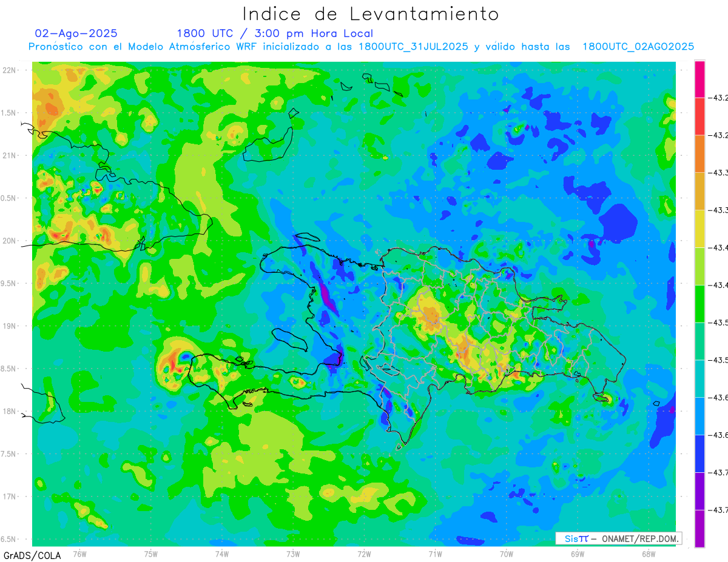Click longitude axis label '76W'
Viewport: 728px width, 562px height.
tap(79, 554)
